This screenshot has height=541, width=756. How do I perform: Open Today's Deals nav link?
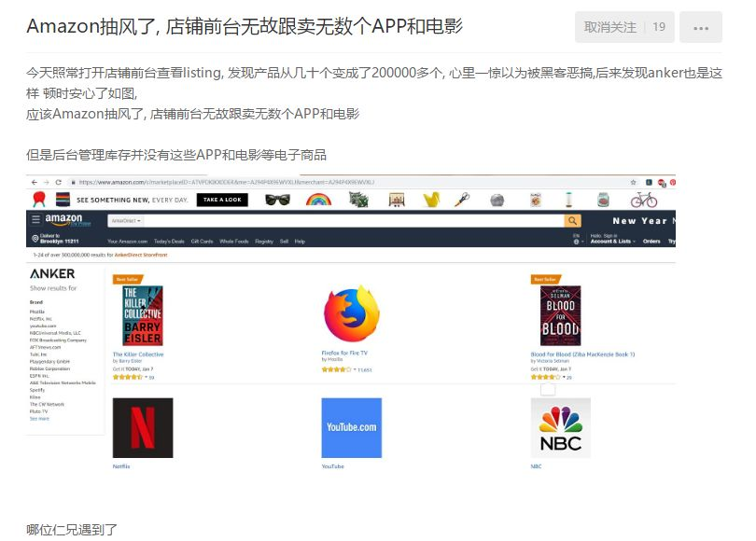[x=169, y=242]
